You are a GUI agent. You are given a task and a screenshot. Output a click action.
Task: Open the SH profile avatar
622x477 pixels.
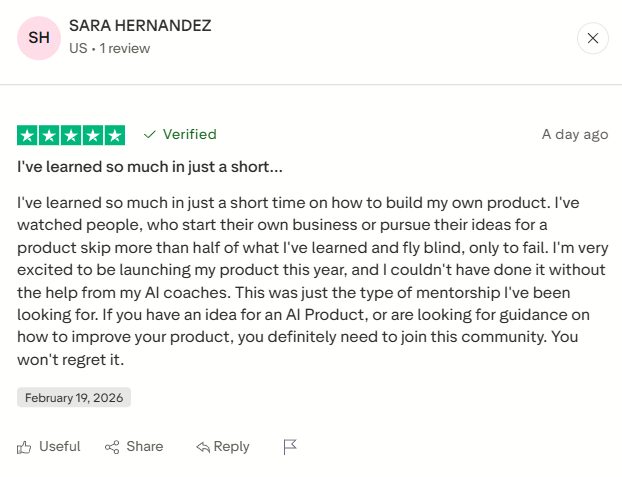(38, 38)
